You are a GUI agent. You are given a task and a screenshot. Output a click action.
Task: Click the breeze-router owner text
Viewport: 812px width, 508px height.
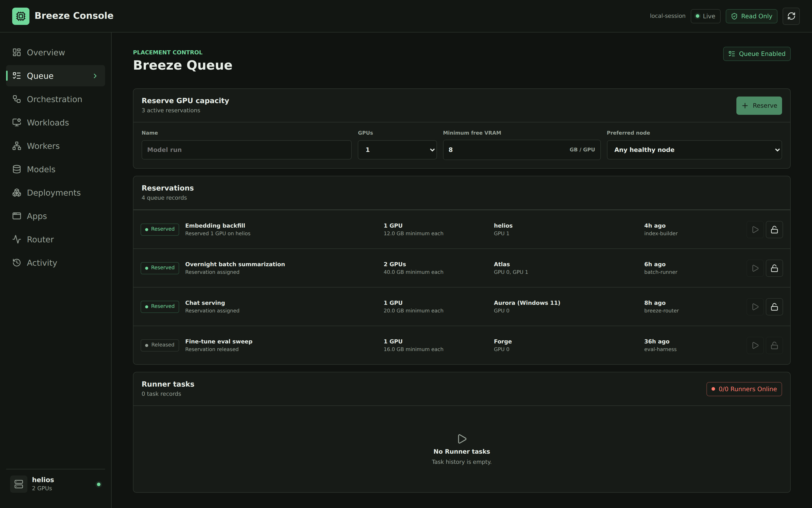[x=661, y=311]
